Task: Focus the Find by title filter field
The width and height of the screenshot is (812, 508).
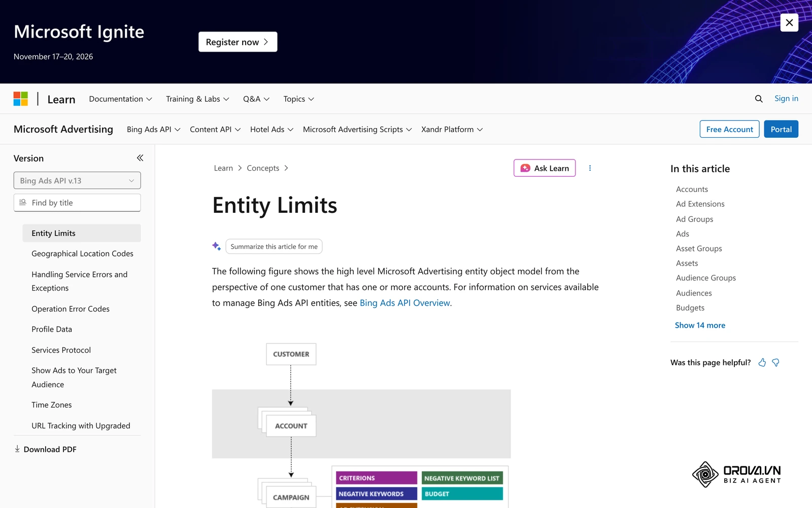Action: (77, 203)
